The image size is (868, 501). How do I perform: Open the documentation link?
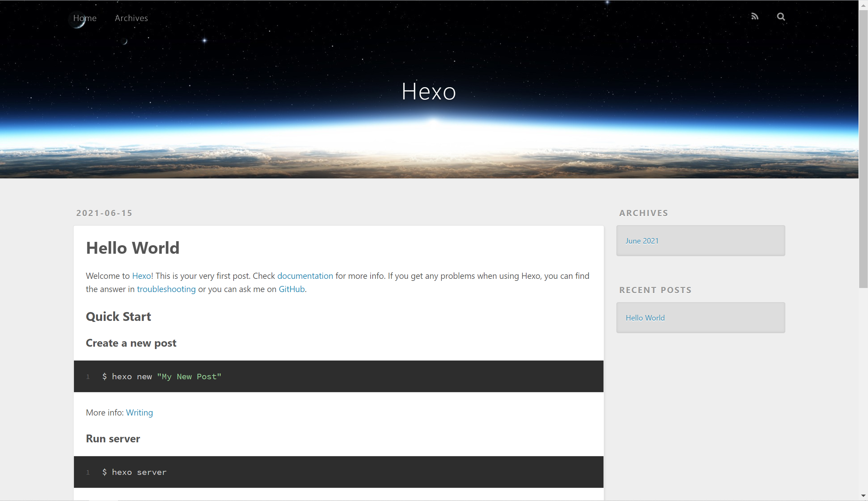point(305,276)
